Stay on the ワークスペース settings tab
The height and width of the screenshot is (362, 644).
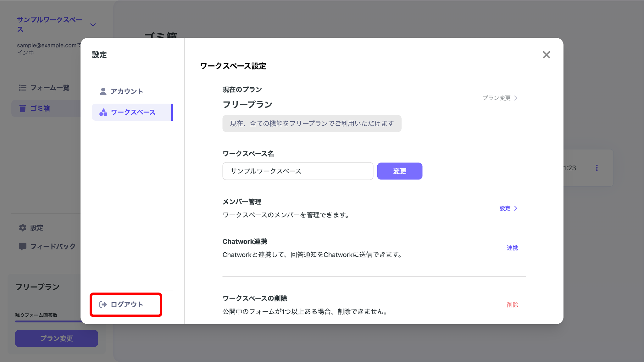(x=133, y=112)
